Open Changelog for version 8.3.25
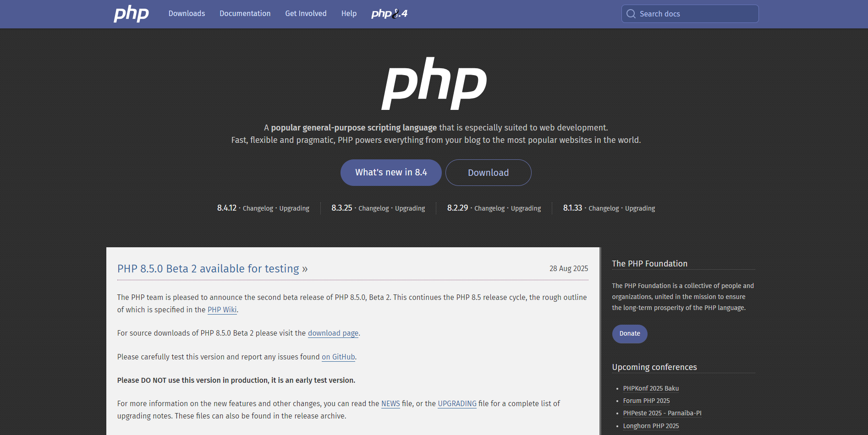Image resolution: width=868 pixels, height=435 pixels. click(374, 208)
